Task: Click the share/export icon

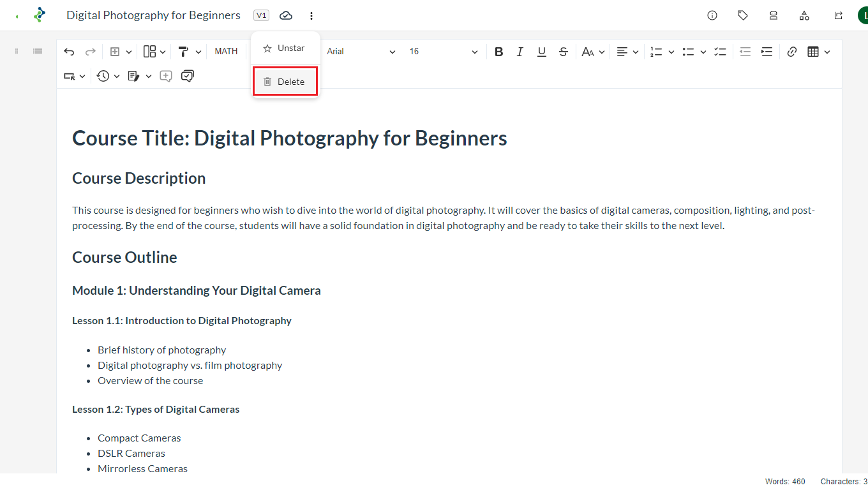Action: 839,15
